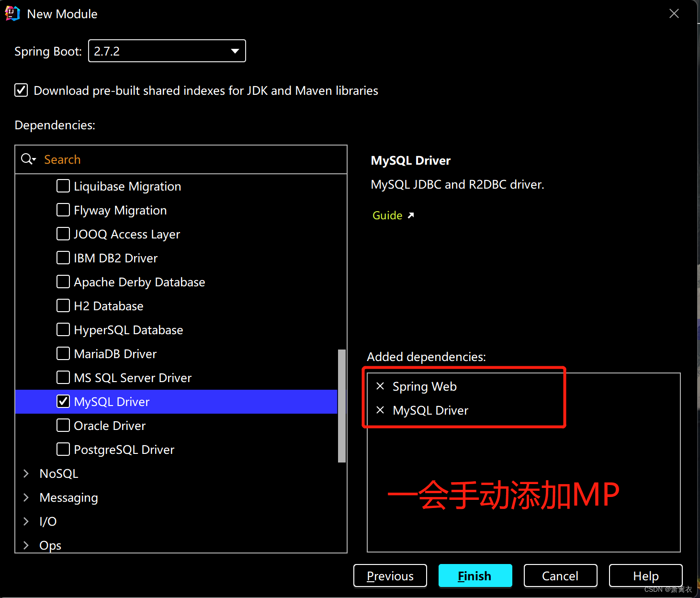Image resolution: width=700 pixels, height=598 pixels.
Task: Check the PostgreSQL Driver dependency
Action: coord(63,449)
